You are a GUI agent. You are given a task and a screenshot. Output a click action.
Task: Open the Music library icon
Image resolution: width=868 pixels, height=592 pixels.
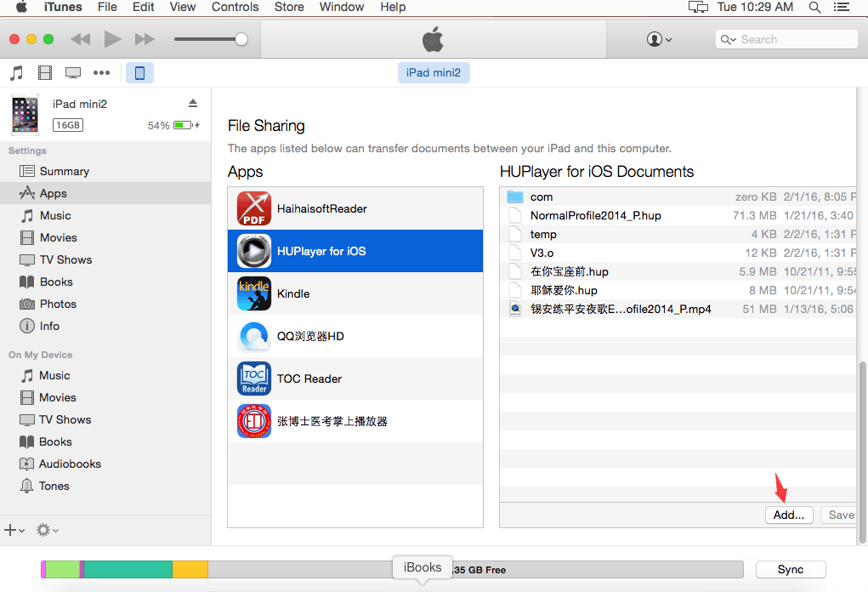pos(17,72)
